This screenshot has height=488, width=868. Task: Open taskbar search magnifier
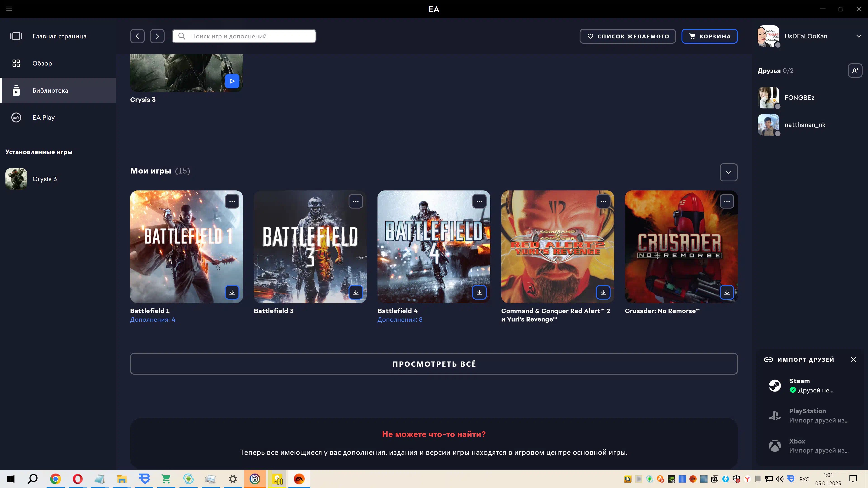point(33,479)
